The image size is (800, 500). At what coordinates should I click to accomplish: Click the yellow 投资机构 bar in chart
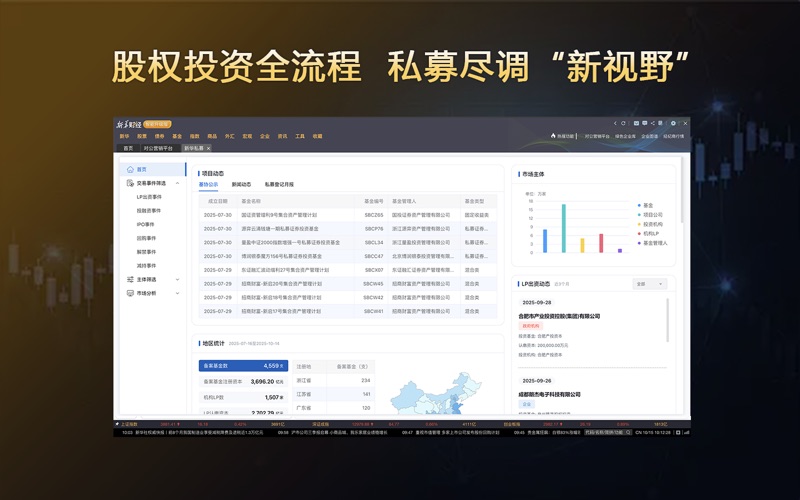coord(582,245)
